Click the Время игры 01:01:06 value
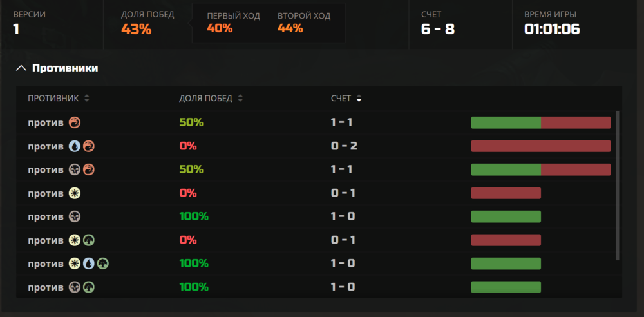Viewport: 644px width, 317px height. tap(552, 29)
